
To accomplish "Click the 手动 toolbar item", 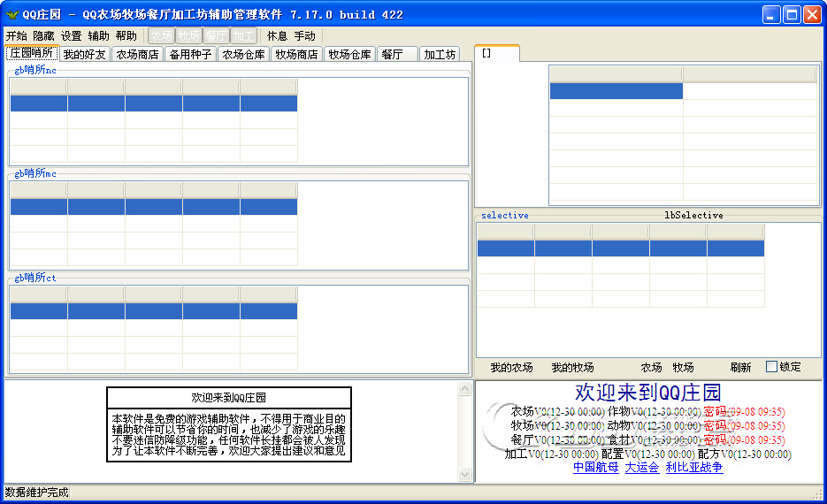I will pyautogui.click(x=305, y=36).
